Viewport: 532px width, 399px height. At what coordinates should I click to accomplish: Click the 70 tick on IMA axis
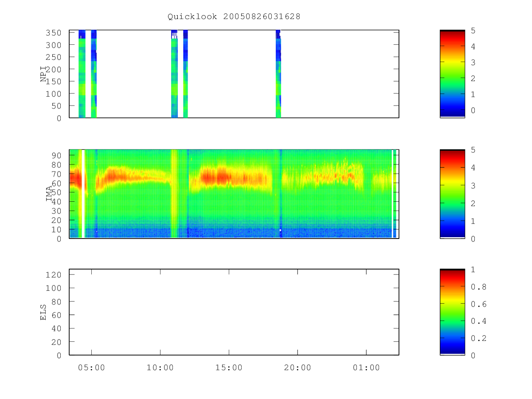pyautogui.click(x=57, y=173)
